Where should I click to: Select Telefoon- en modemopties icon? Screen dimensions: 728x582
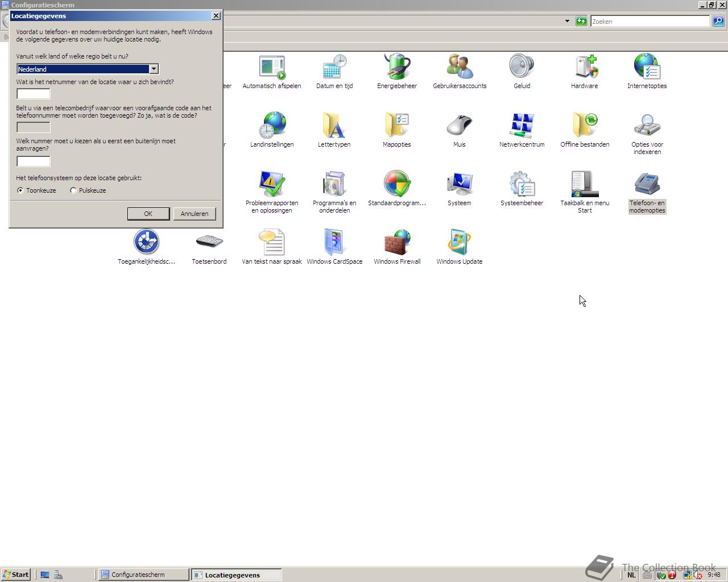coord(647,184)
